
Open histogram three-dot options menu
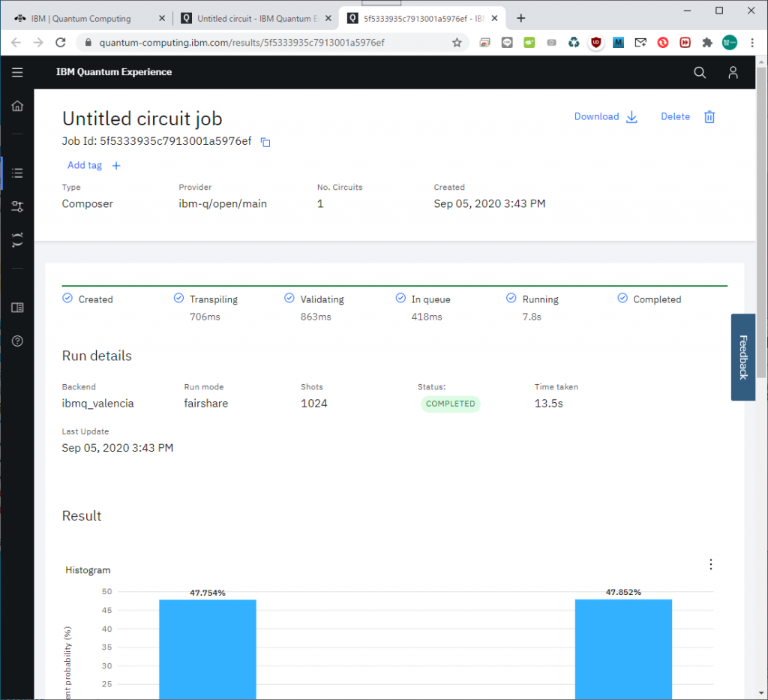pyautogui.click(x=711, y=564)
